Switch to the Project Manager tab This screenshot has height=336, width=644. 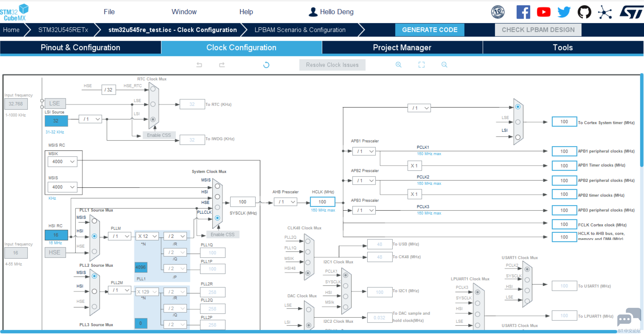click(402, 48)
